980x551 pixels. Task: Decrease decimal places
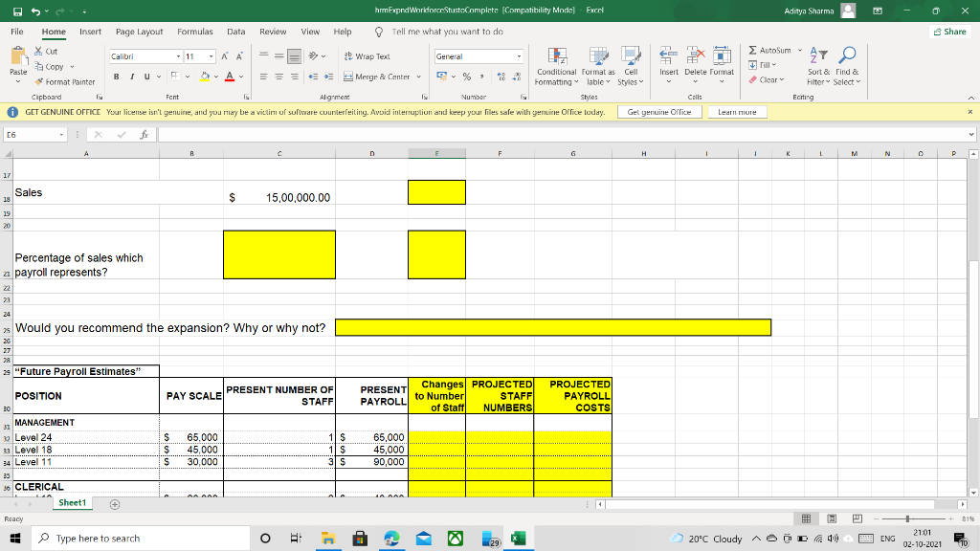(x=516, y=77)
